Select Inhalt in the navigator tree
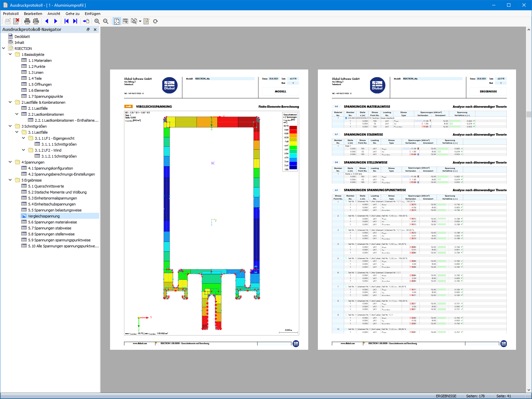This screenshot has height=399, width=532. 19,43
